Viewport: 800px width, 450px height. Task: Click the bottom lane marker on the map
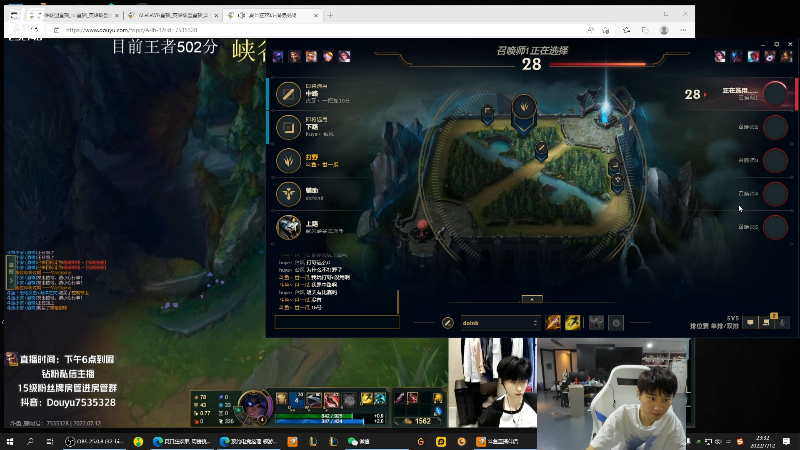point(614,166)
